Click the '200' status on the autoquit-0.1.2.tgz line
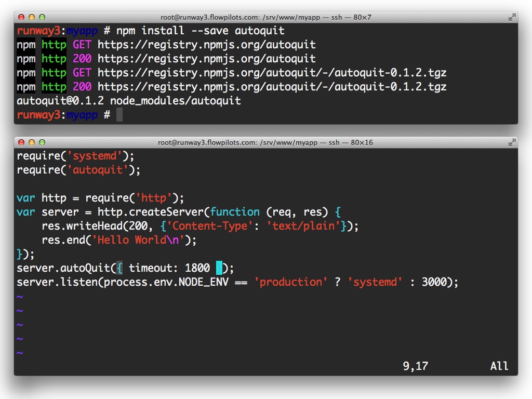Screen dimensions: 532x399 [82, 87]
